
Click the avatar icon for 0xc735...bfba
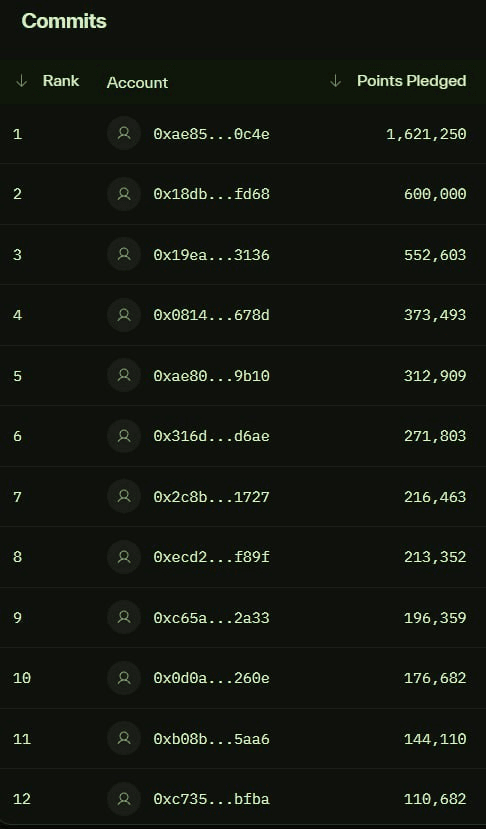(x=124, y=799)
